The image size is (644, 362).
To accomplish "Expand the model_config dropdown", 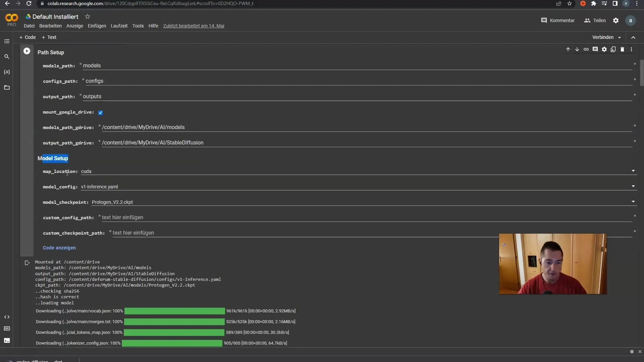I will [633, 186].
